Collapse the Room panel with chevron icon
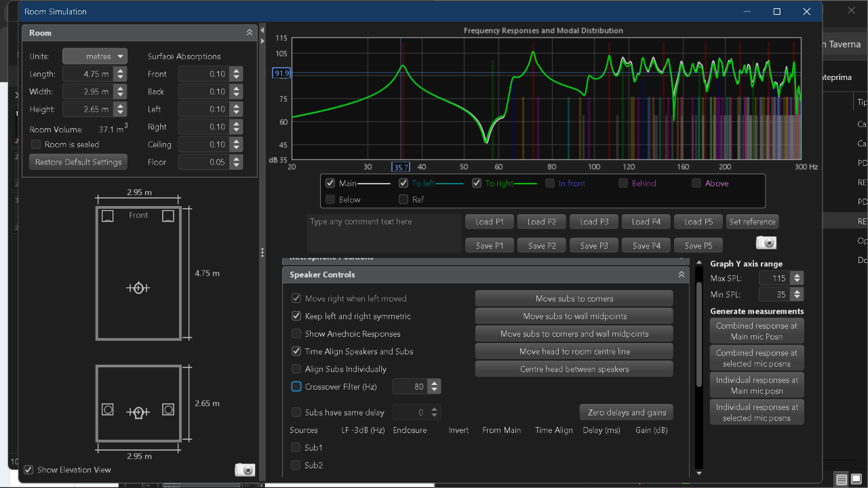 click(x=250, y=33)
